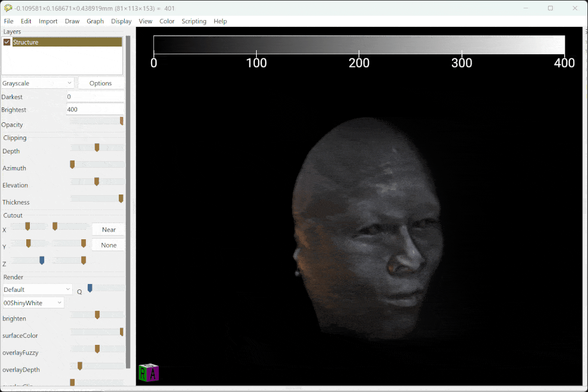The image size is (588, 392).
Task: Click the overlayDepth slider handle
Action: 80,366
